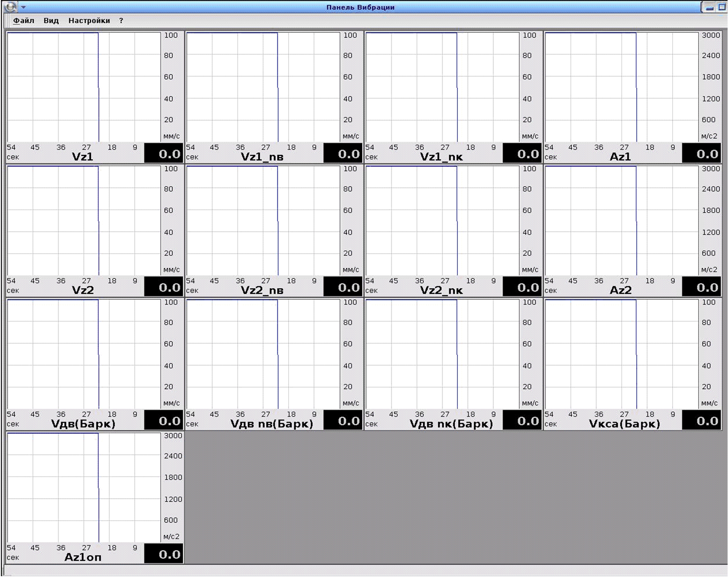The width and height of the screenshot is (728, 578).
Task: Click the 0.0 readout of Vдв пк(Барк)
Action: click(522, 420)
